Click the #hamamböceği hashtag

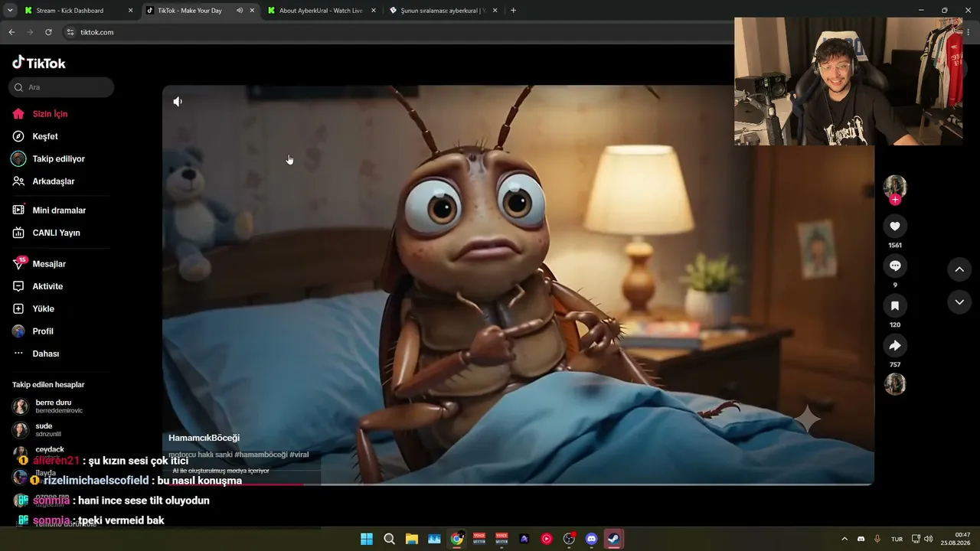pos(260,455)
